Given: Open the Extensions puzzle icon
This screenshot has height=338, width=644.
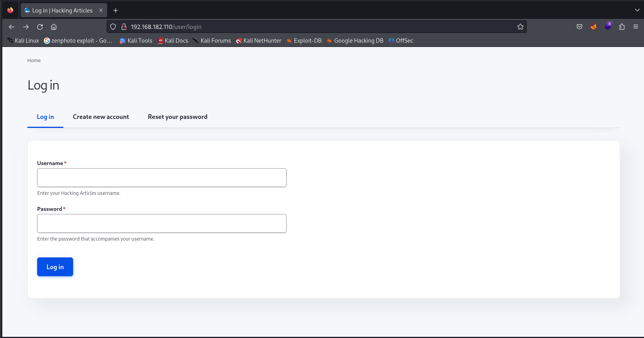Looking at the screenshot, I should (x=622, y=27).
